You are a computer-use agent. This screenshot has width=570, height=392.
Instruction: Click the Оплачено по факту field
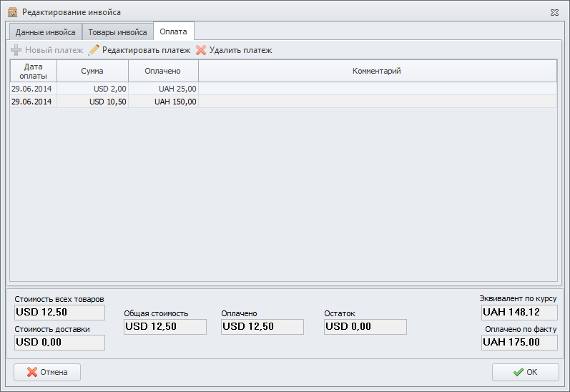click(x=519, y=343)
